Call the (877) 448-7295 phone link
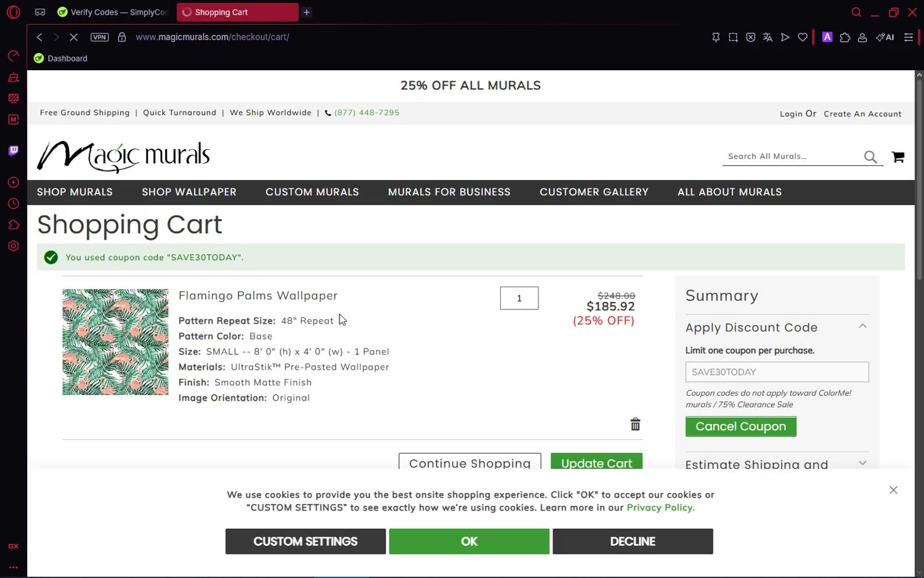924x578 pixels. 367,113
